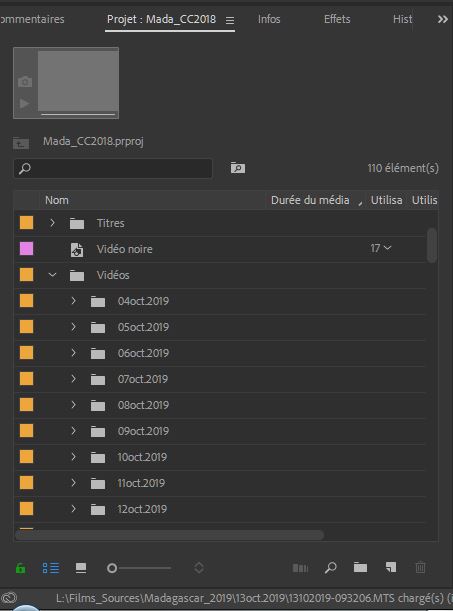This screenshot has width=453, height=611.
Task: Show hidden panels overflow arrows
Action: [442, 19]
